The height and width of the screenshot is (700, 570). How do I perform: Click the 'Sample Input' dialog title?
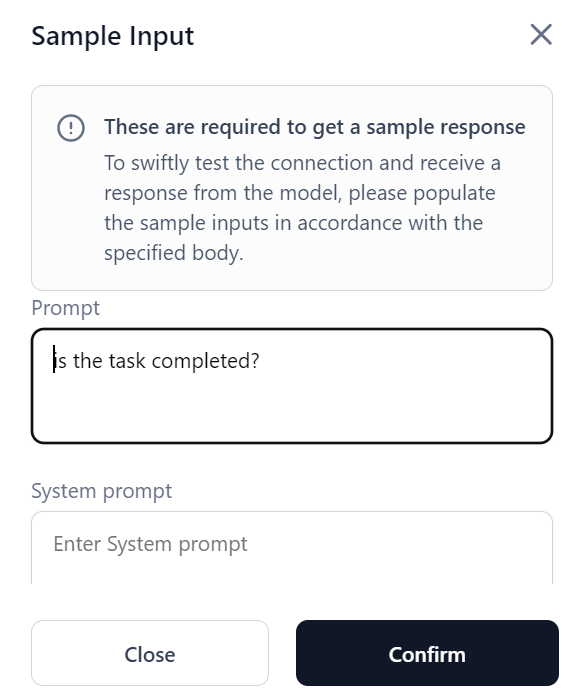tap(112, 36)
